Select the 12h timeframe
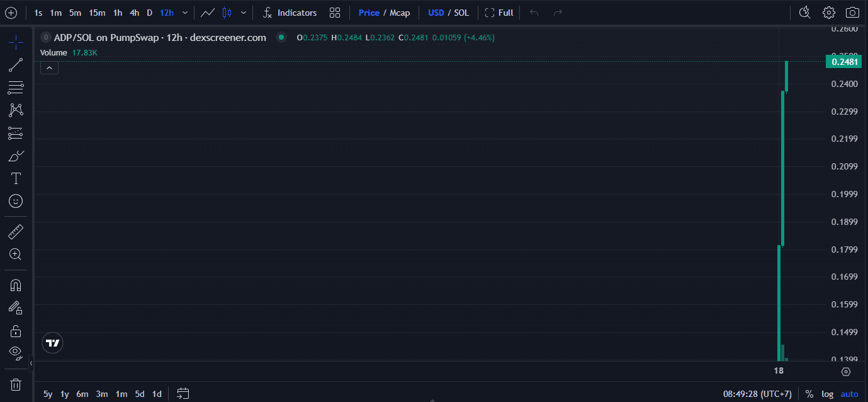Viewport: 868px width, 402px height. pyautogui.click(x=167, y=13)
